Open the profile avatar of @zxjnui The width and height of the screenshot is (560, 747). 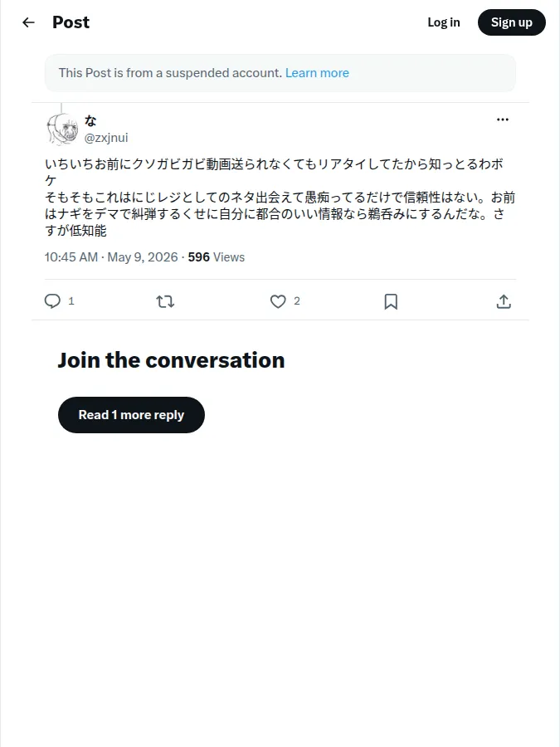click(x=62, y=129)
